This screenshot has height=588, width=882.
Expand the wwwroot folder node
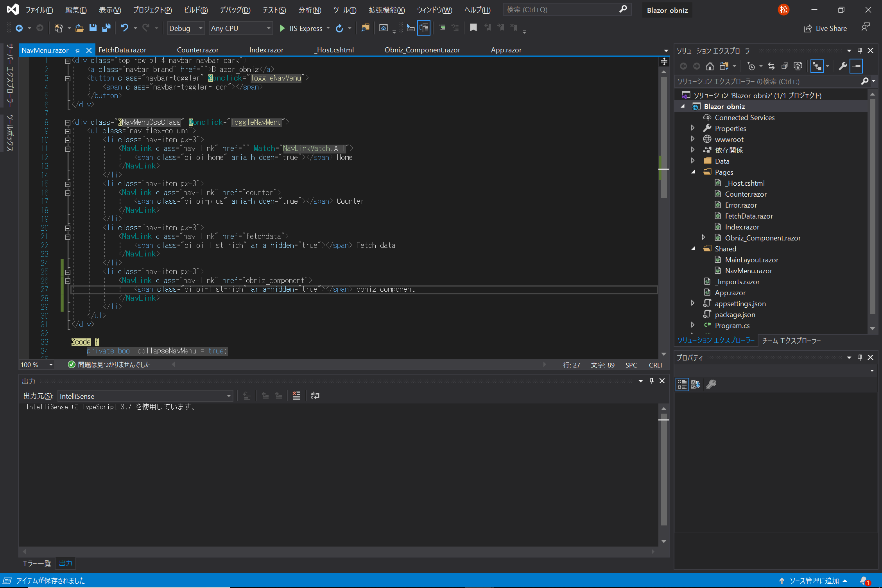point(693,139)
